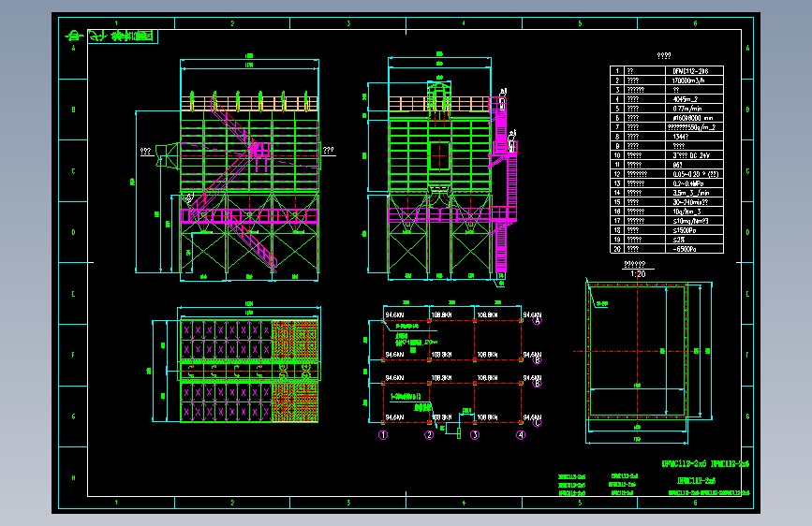Click the magenta grid bubble numbered 4
This screenshot has width=812, height=526.
tap(521, 435)
